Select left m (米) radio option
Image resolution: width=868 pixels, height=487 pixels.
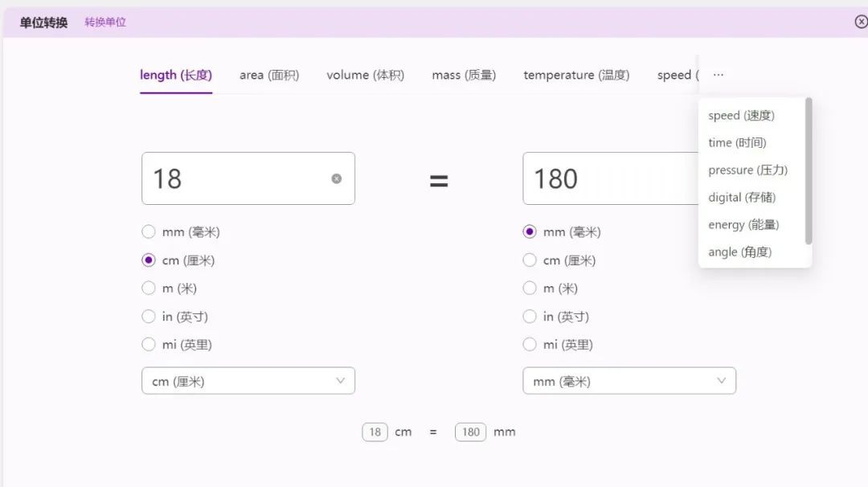149,289
